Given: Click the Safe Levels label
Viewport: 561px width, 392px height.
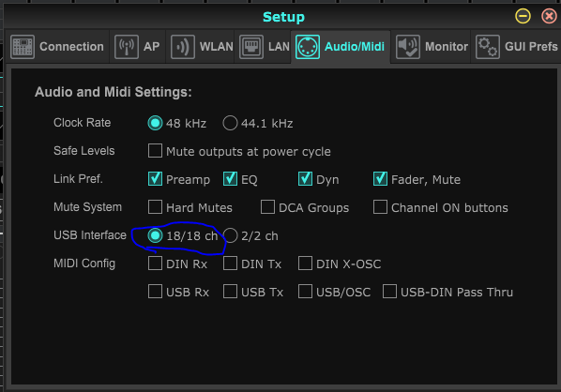Looking at the screenshot, I should coord(84,151).
